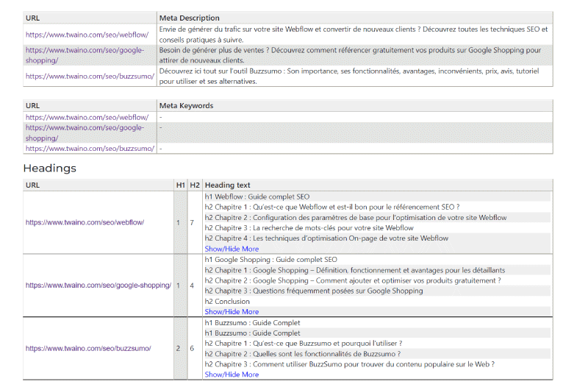Open buzzsumo URL in Meta Keywords table
Viewport: 588px width, 390px height.
click(x=90, y=148)
